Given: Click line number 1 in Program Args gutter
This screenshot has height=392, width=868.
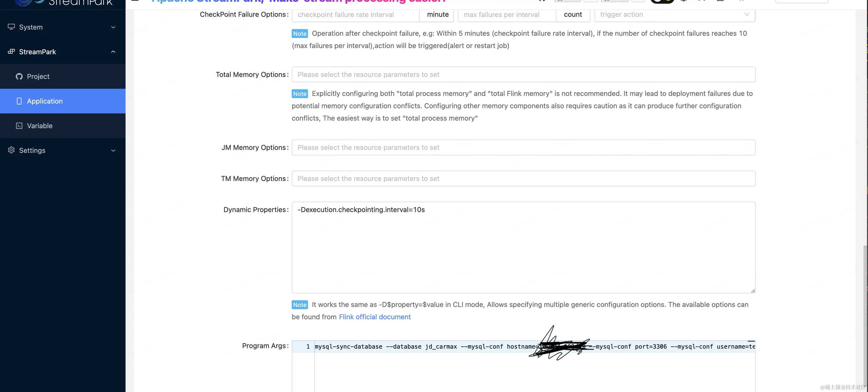Looking at the screenshot, I should [x=308, y=347].
